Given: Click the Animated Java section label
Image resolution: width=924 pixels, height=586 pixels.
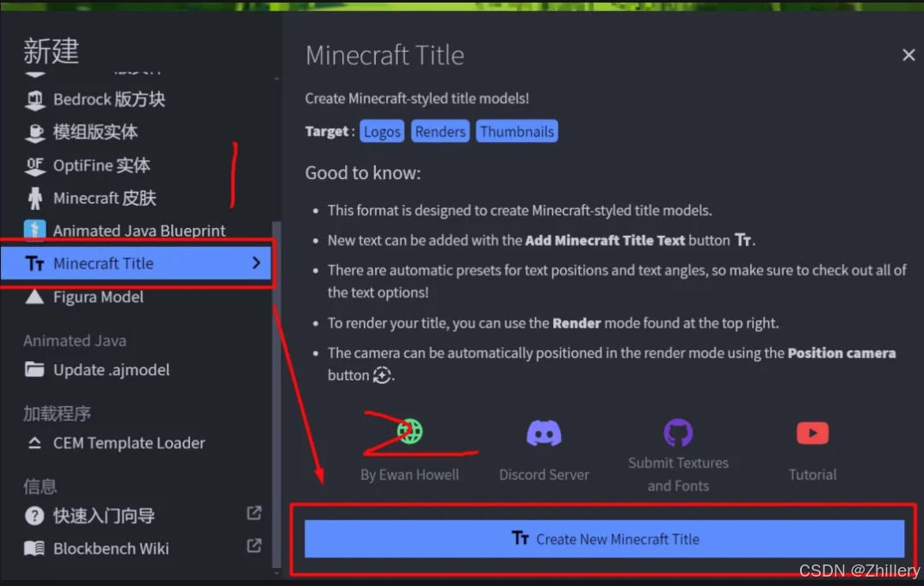Looking at the screenshot, I should (75, 341).
